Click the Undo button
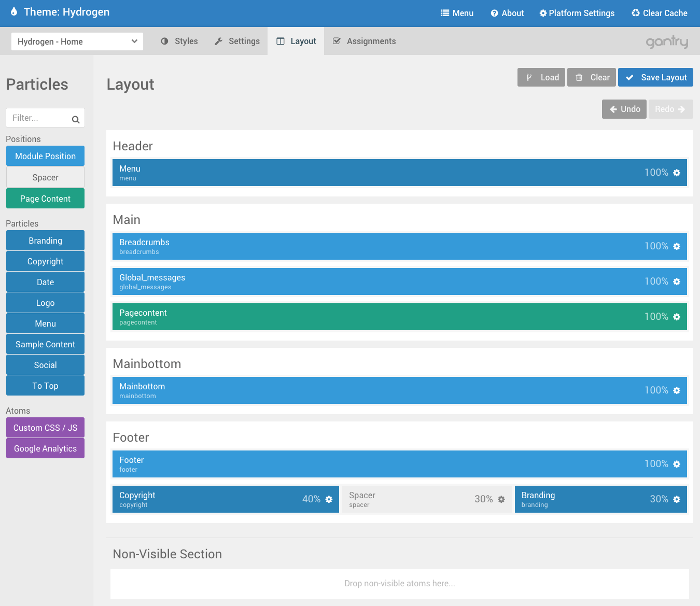The width and height of the screenshot is (700, 606). click(624, 109)
